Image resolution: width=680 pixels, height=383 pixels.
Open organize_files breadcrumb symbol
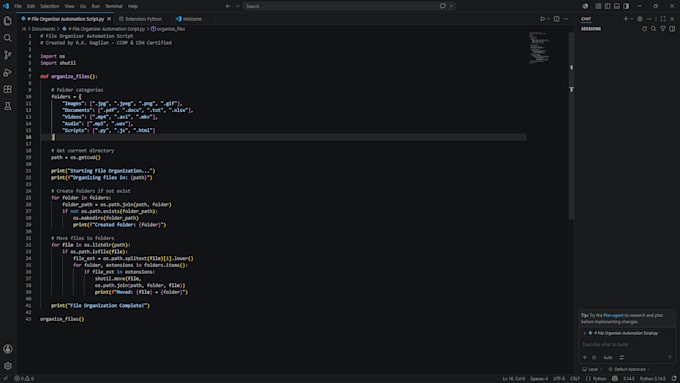pyautogui.click(x=168, y=29)
